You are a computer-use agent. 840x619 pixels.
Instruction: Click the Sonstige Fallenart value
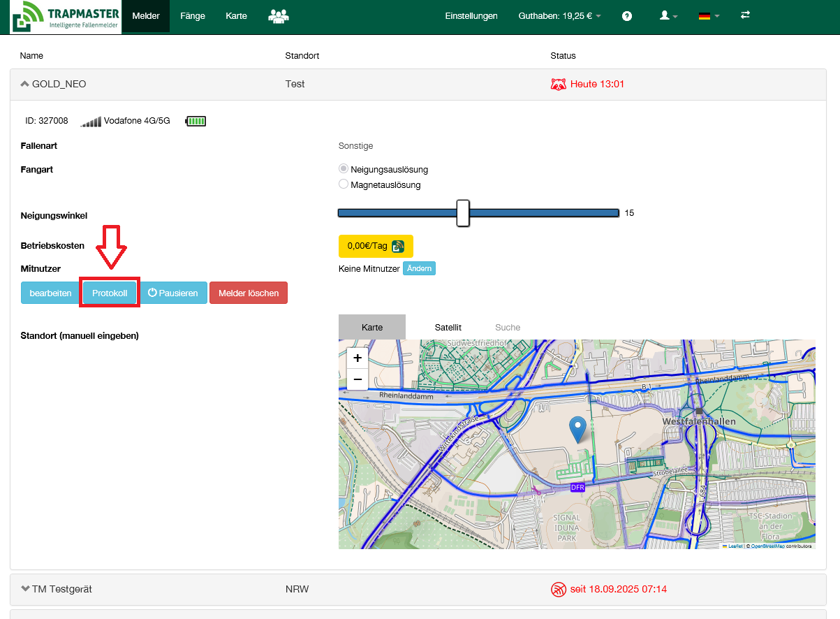[x=355, y=146]
